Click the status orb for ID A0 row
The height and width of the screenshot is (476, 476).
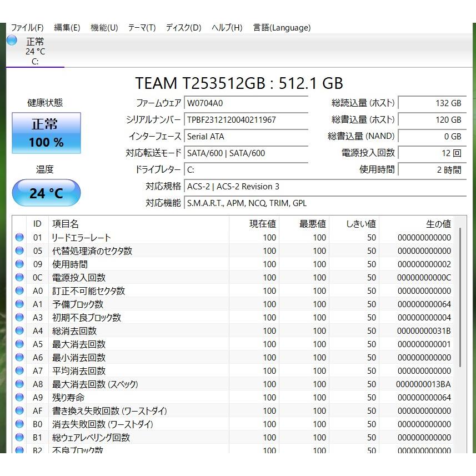pyautogui.click(x=19, y=290)
